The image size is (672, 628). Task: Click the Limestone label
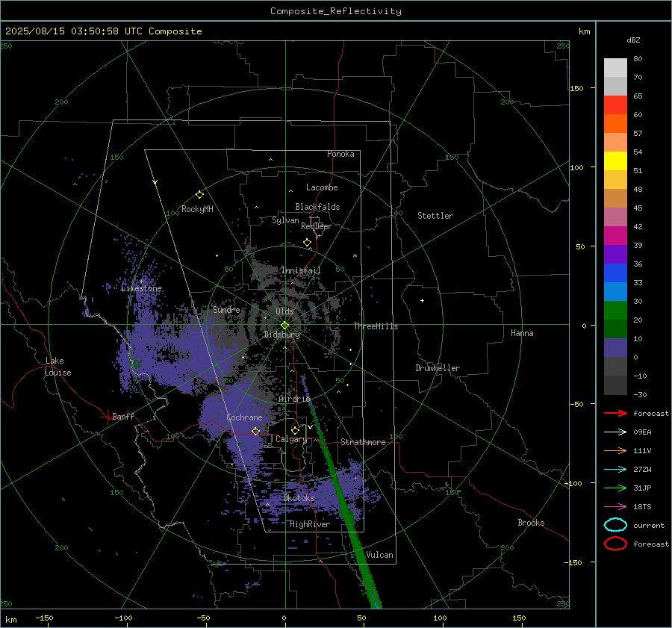tap(141, 288)
